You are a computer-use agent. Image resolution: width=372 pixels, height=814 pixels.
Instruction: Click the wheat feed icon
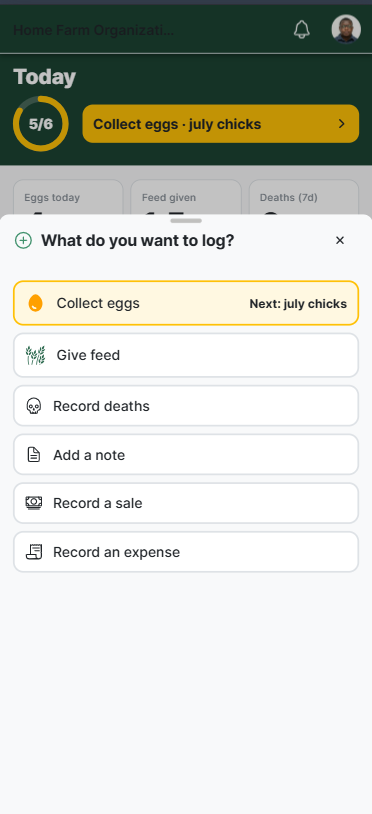click(35, 355)
